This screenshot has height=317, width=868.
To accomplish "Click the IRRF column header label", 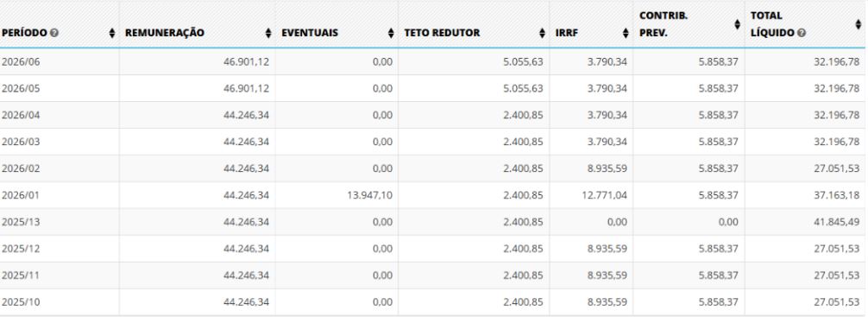I will coord(567,33).
